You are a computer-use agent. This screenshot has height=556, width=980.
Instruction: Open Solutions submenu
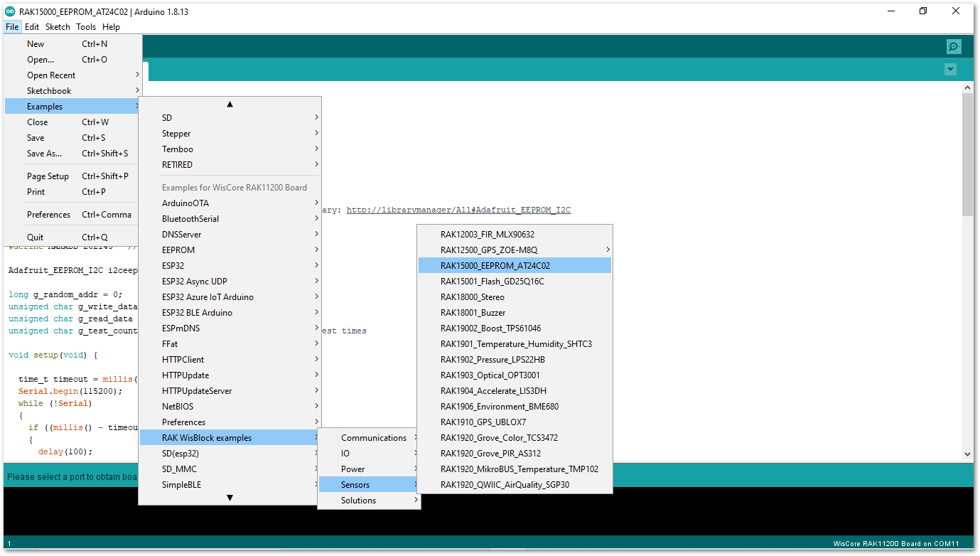coord(370,501)
